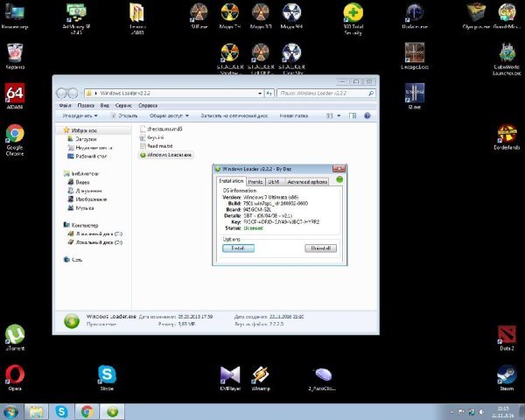Open Downloads in the navigation pane
525x420 pixels.
pos(82,138)
